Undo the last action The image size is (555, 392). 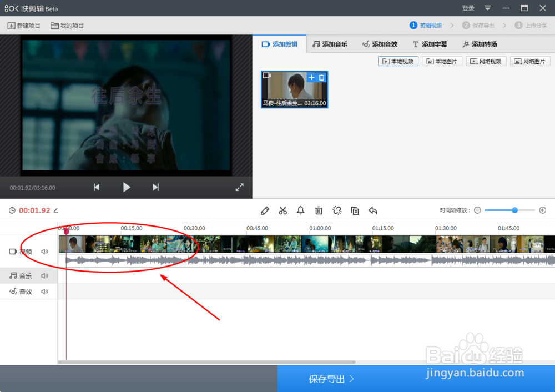373,210
